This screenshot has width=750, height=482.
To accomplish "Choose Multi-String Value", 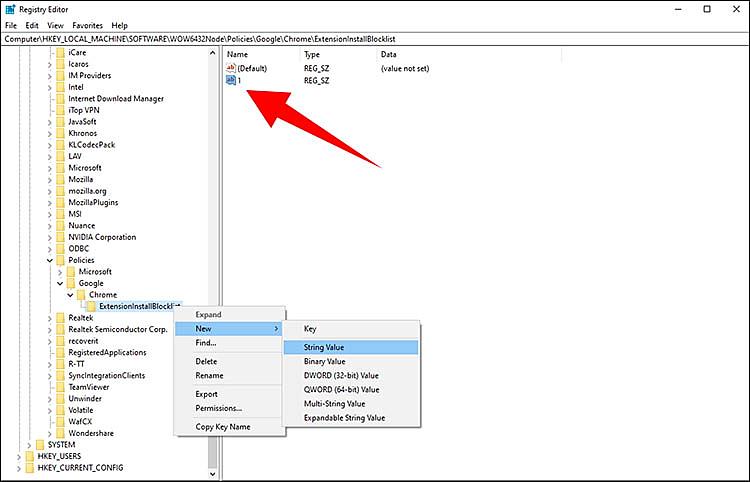I will click(x=351, y=404).
